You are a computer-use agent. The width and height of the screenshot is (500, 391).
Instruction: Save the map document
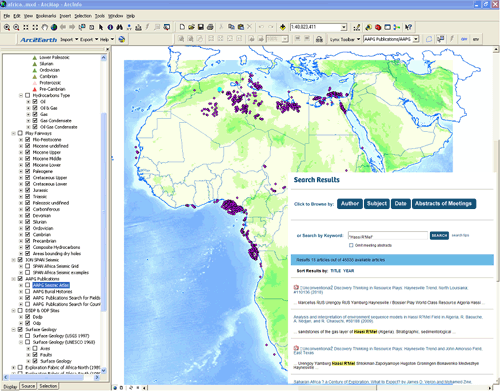coord(201,27)
